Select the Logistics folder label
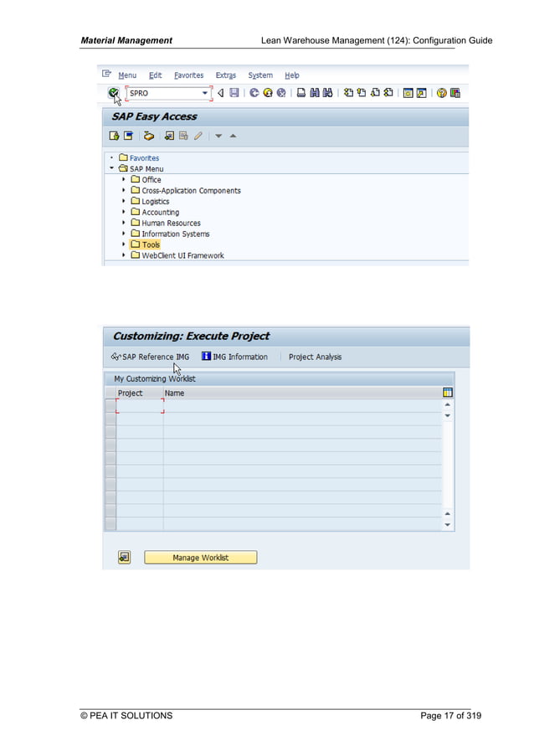This screenshot has height=756, width=534. point(155,202)
